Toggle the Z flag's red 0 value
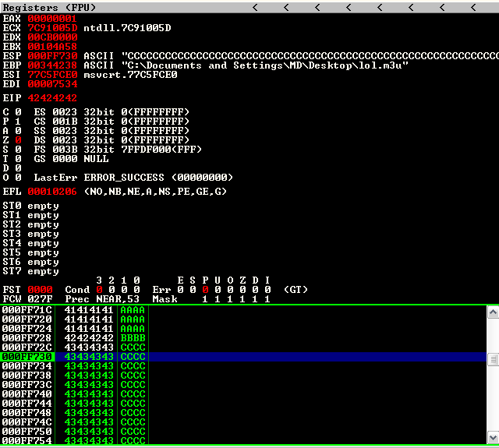 [18, 140]
